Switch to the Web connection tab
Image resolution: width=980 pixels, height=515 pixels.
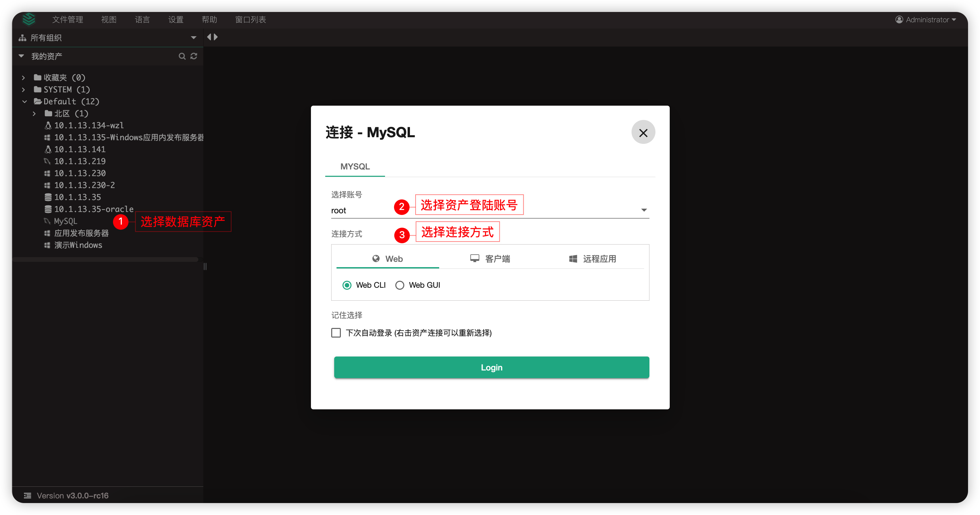388,259
